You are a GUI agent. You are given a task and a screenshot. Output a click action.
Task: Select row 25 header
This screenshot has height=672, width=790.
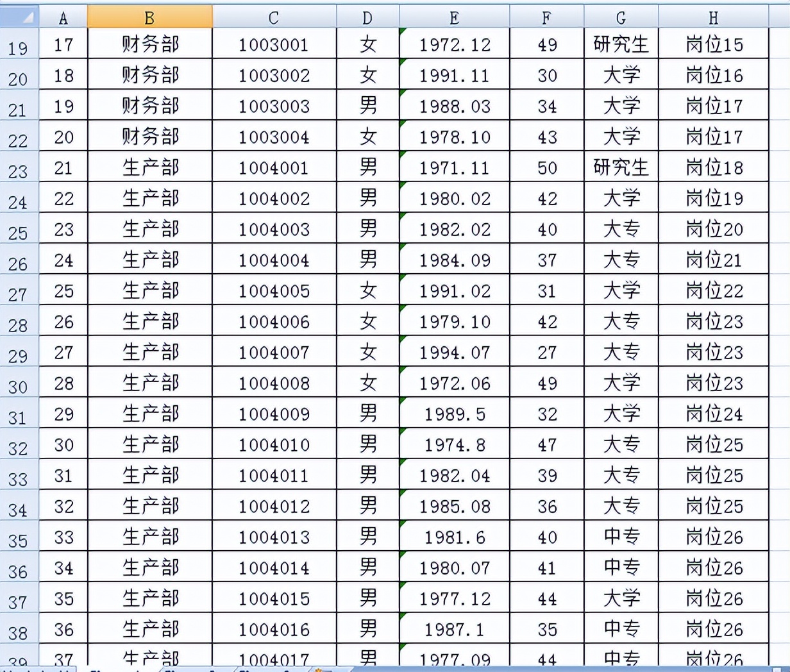click(x=19, y=230)
